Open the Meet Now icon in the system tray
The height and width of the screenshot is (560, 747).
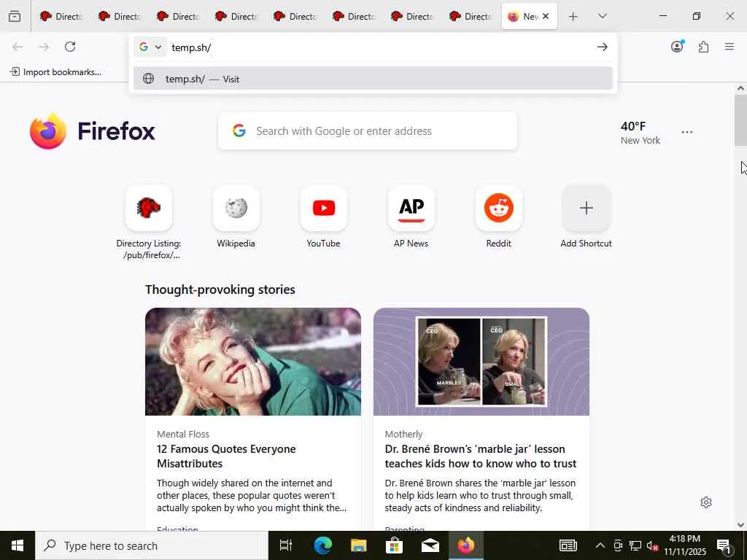618,545
